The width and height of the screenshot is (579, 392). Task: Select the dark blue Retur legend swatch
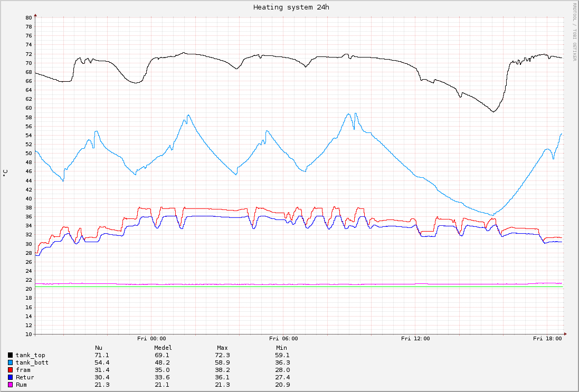pyautogui.click(x=11, y=377)
